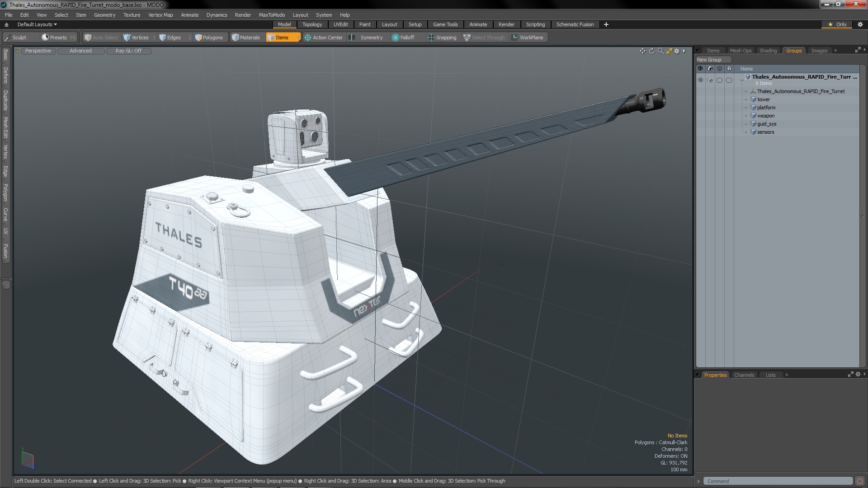The image size is (868, 488).
Task: Switch to the Mesh Ops tab
Action: 741,51
